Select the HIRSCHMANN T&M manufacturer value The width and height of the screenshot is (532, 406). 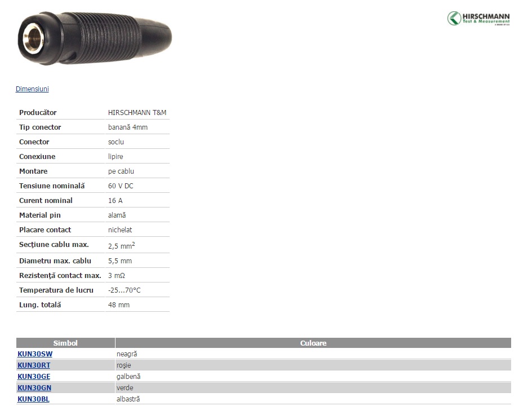(x=137, y=113)
